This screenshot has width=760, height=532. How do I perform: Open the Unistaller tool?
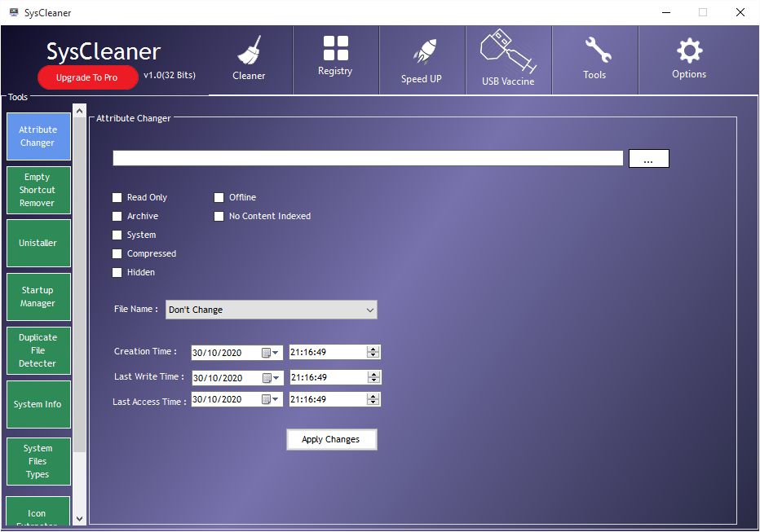click(x=39, y=243)
